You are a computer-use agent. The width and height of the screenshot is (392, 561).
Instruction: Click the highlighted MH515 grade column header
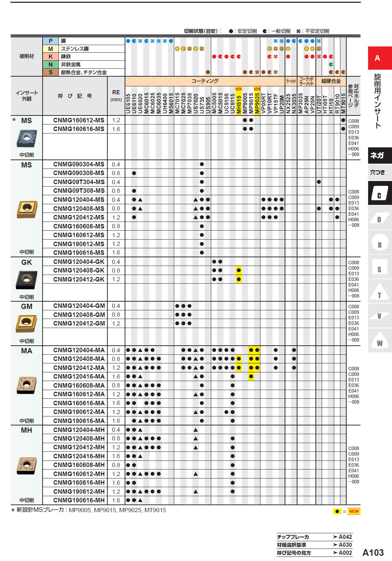(239, 101)
